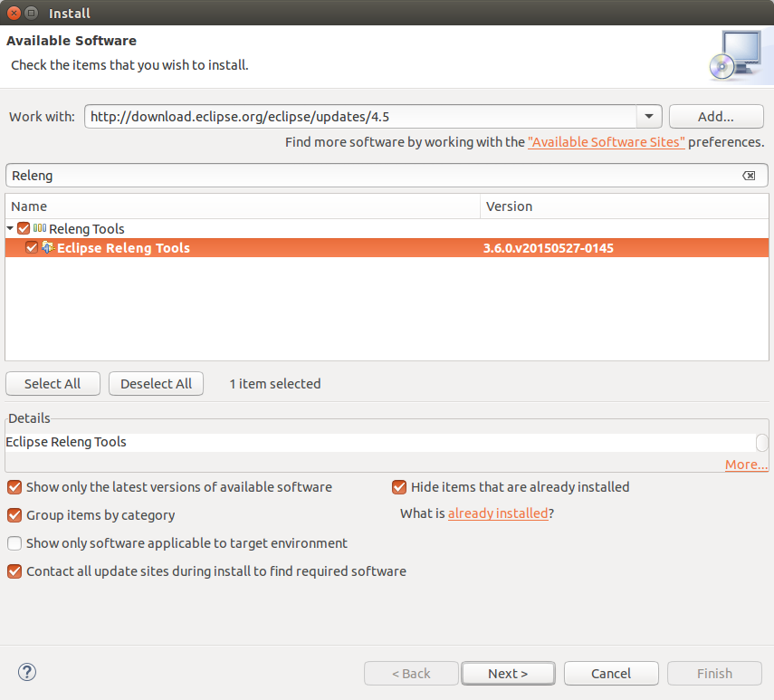774x700 pixels.
Task: Click the Details pane scrollbar
Action: coord(761,442)
